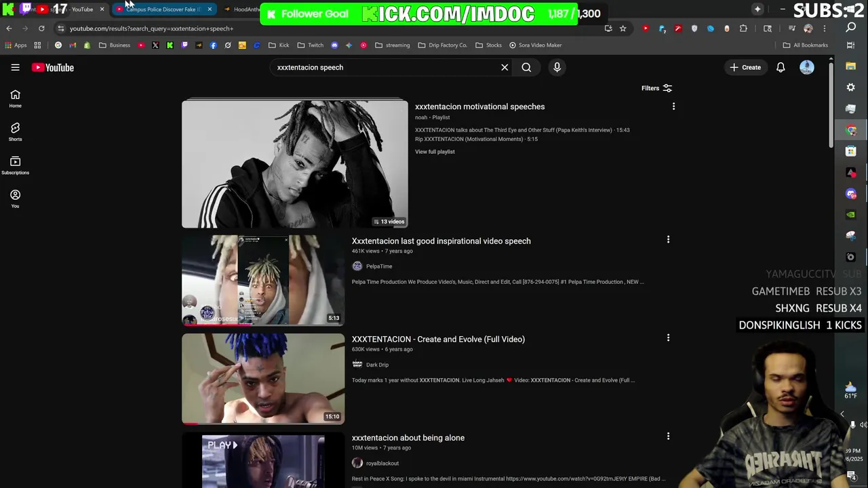
Task: Switch to the HoodAnthem browser tab
Action: click(244, 9)
